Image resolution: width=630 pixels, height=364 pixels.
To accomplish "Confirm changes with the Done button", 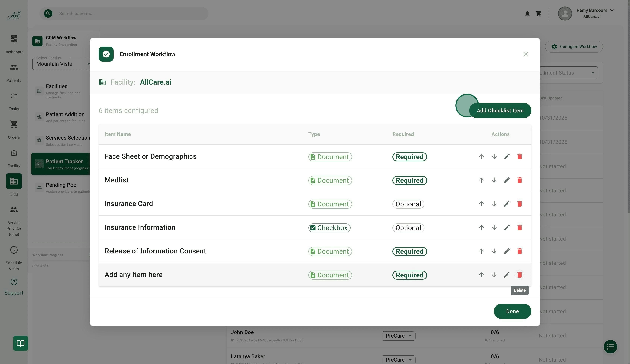I will point(512,311).
